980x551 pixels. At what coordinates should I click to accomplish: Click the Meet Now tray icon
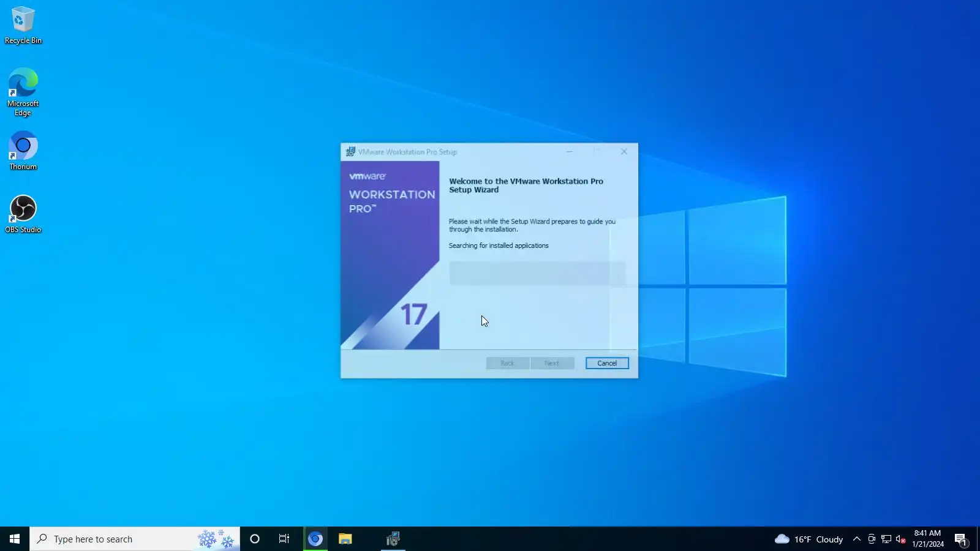click(x=872, y=539)
